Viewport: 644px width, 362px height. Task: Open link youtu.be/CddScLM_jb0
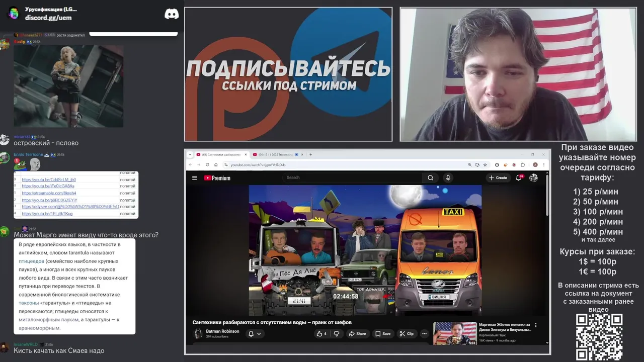pyautogui.click(x=49, y=179)
